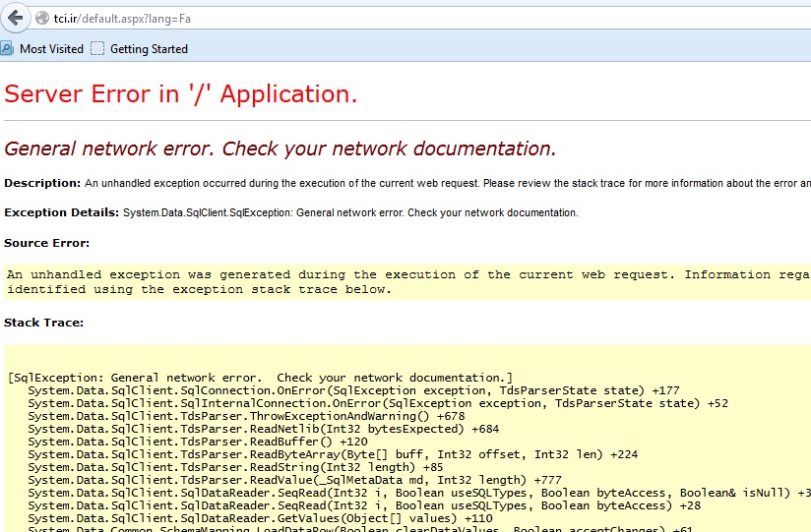
Task: Click the globe site identity icon
Action: (x=42, y=19)
